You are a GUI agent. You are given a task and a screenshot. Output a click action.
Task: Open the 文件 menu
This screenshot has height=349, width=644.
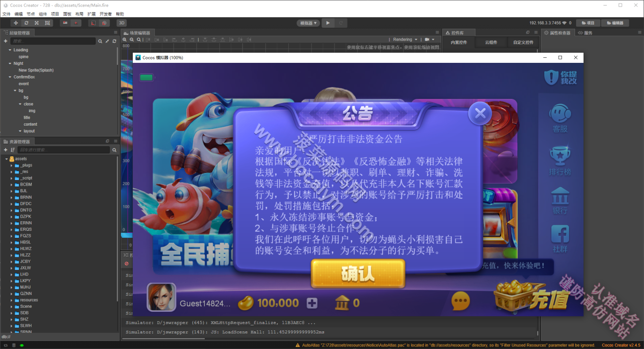click(x=7, y=14)
